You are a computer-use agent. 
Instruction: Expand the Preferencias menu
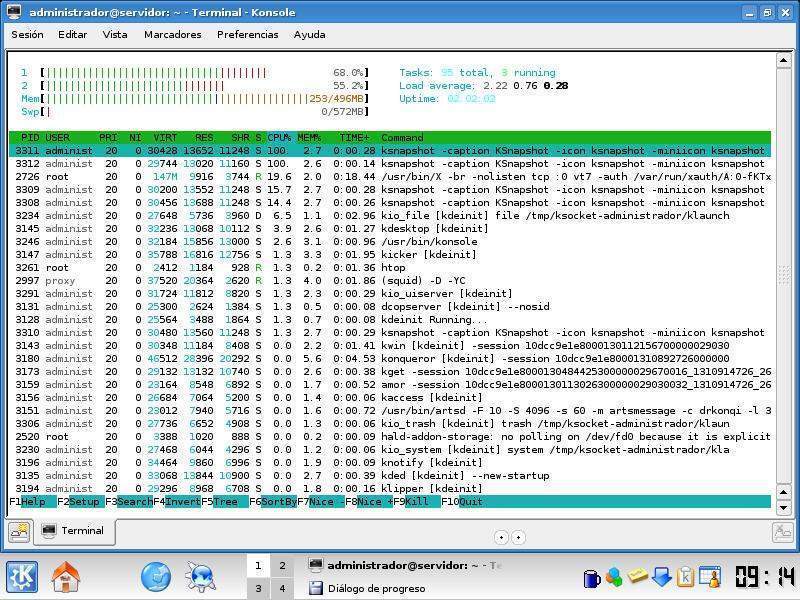[x=247, y=34]
